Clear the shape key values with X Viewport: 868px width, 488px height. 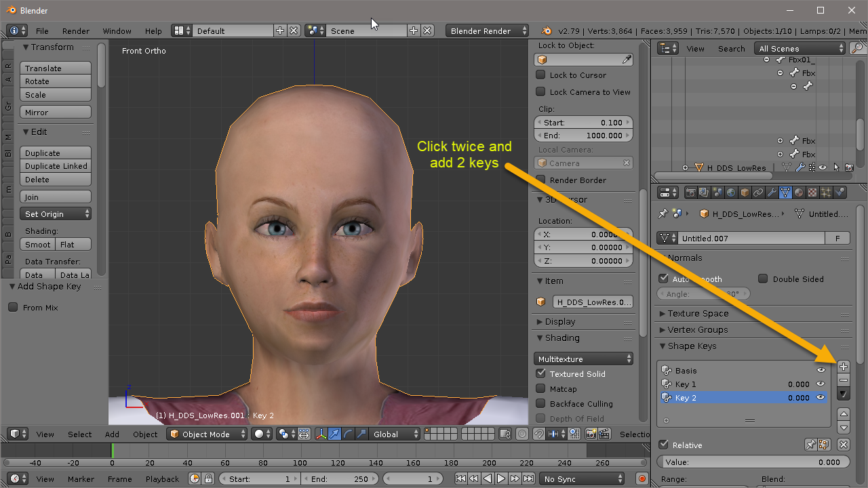click(x=843, y=445)
